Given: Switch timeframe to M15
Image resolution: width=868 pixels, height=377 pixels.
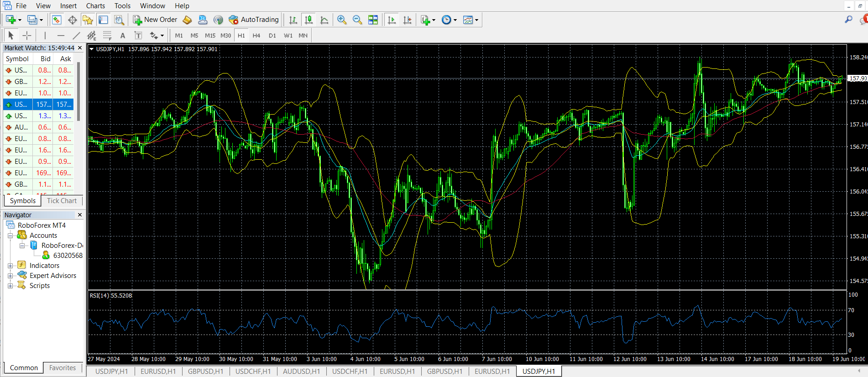Looking at the screenshot, I should [x=210, y=35].
